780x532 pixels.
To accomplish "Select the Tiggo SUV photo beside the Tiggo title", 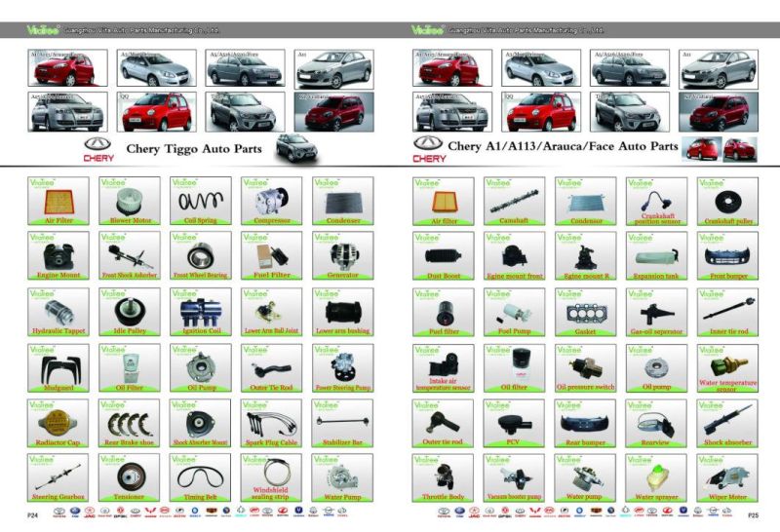I will (296, 147).
